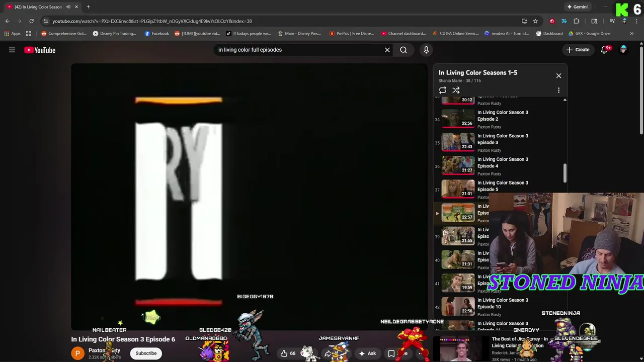
Task: Reload the current page
Action: (31, 21)
